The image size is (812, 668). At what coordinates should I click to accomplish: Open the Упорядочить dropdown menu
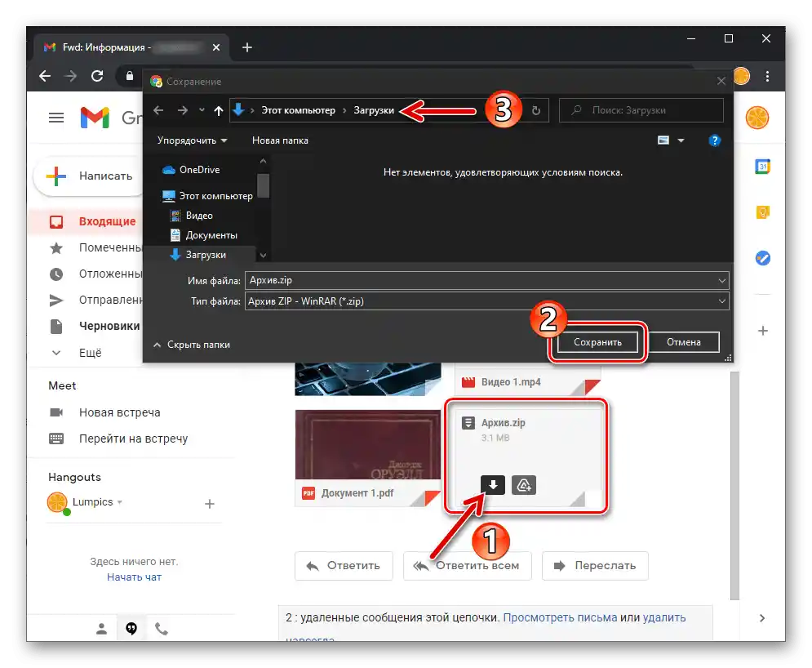192,140
